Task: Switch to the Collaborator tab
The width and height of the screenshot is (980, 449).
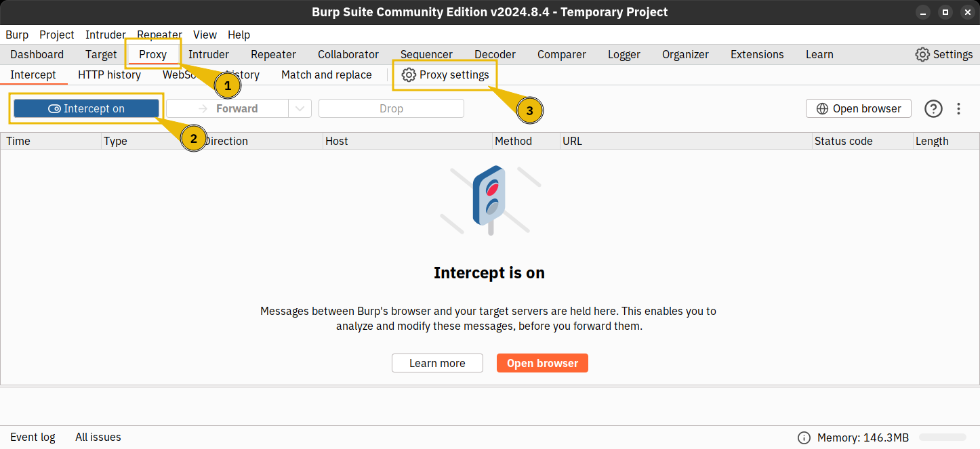Action: [x=348, y=54]
